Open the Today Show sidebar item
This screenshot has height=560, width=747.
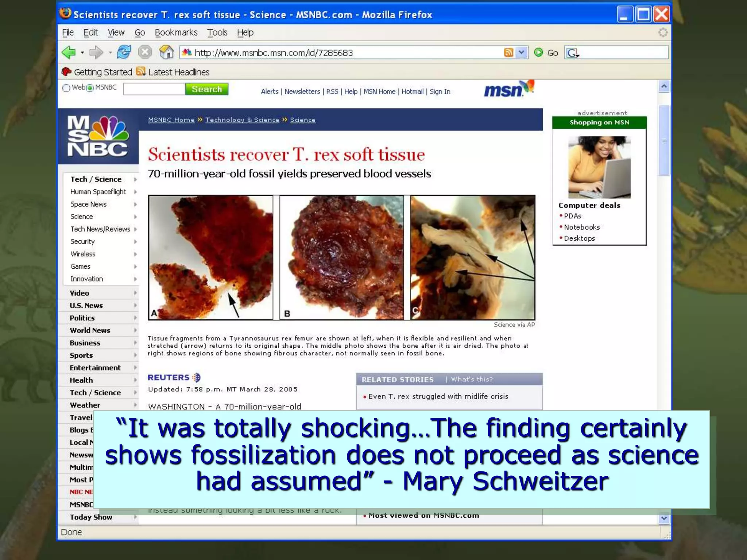pos(91,517)
